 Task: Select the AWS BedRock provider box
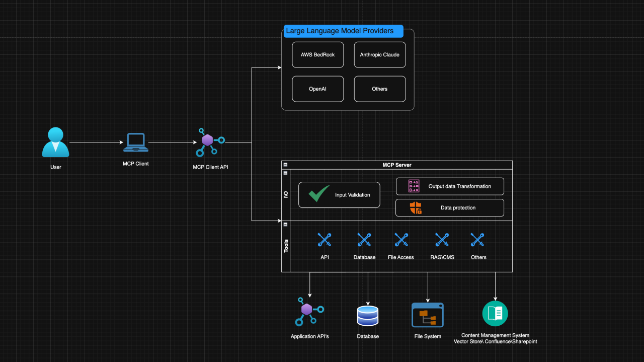coord(317,54)
